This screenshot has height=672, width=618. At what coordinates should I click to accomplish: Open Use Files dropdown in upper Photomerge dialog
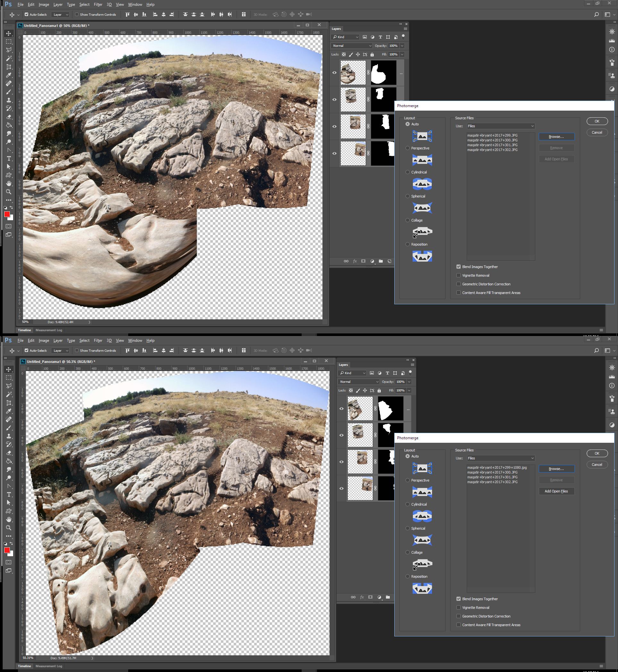click(x=501, y=126)
